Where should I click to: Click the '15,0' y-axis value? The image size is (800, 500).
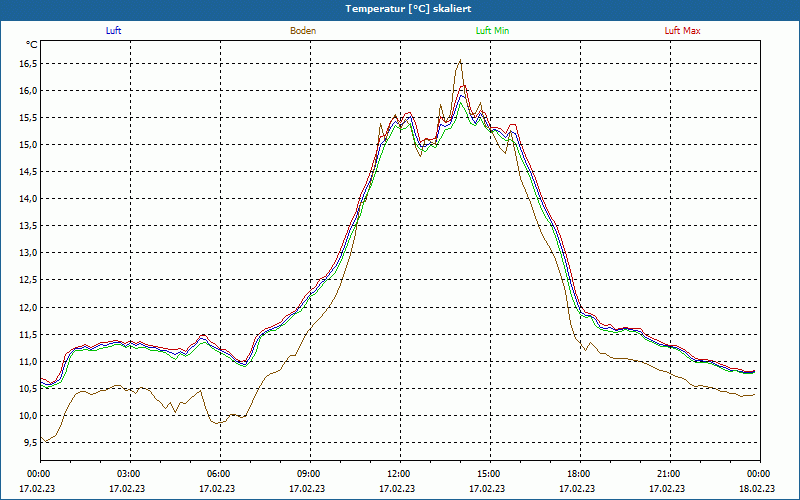29,145
